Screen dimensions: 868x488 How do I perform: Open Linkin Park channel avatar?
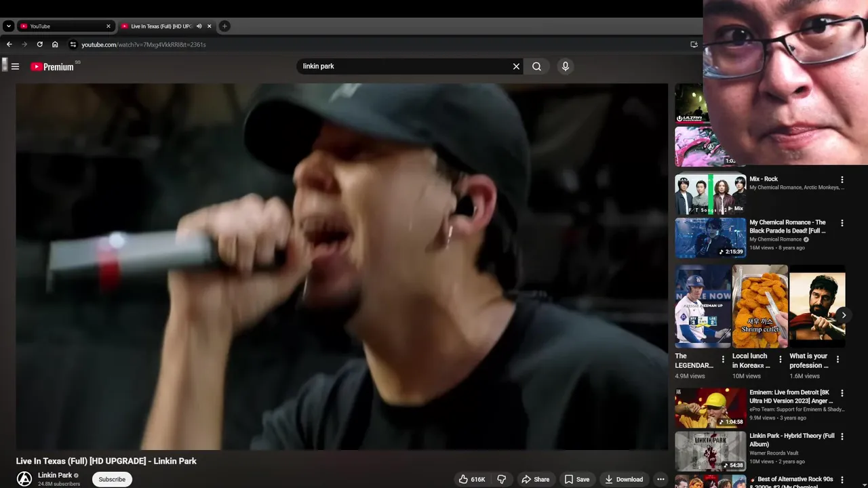24,479
